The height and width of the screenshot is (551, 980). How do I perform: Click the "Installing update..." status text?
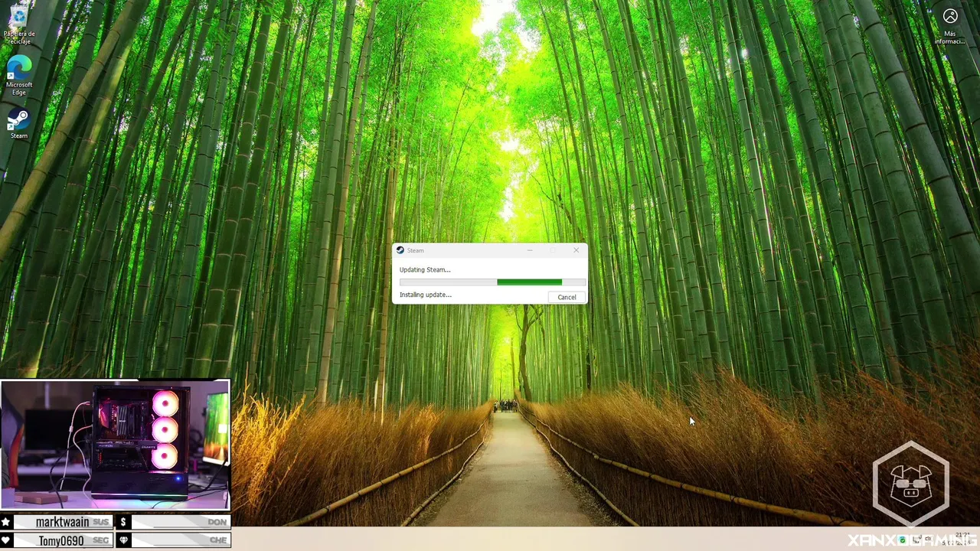[426, 295]
